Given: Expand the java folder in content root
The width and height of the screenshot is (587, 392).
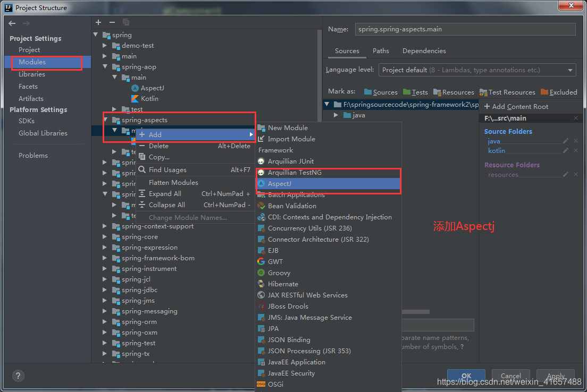Looking at the screenshot, I should coord(336,115).
